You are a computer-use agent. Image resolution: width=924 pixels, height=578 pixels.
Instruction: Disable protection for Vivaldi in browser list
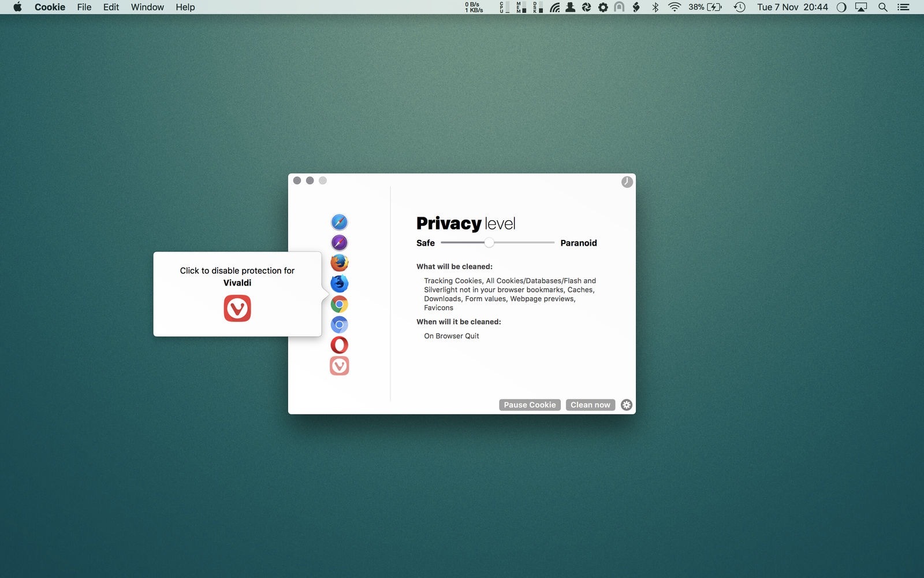click(x=339, y=366)
